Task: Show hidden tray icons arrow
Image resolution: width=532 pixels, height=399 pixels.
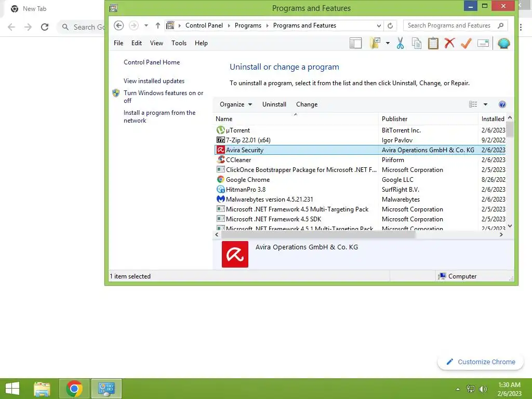Action: pos(458,389)
